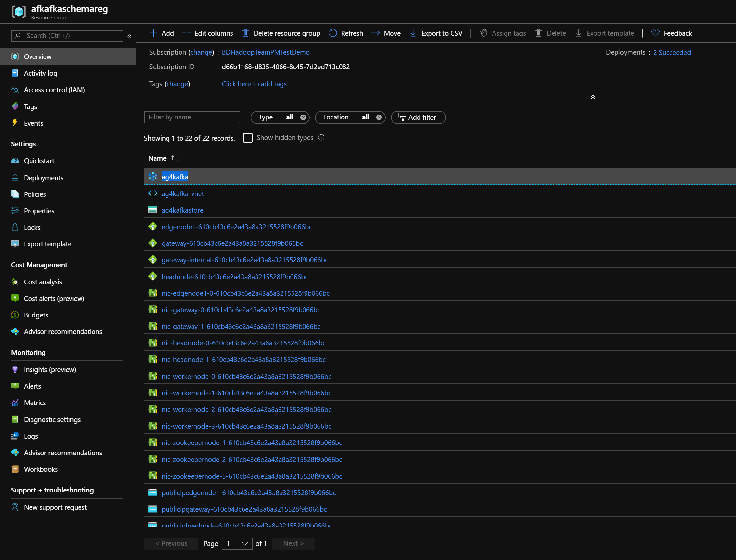This screenshot has height=560, width=736.
Task: Click Insights (preview) lightbulb icon
Action: (15, 369)
